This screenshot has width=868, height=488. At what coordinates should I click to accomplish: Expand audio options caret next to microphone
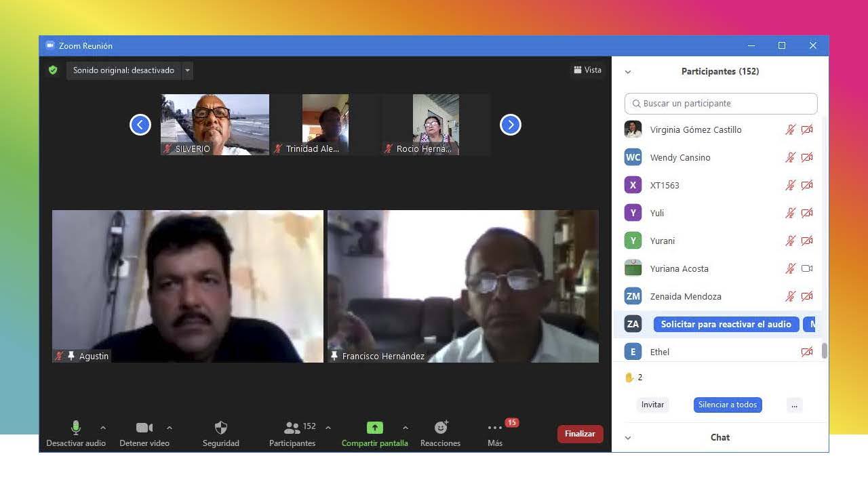pyautogui.click(x=103, y=428)
